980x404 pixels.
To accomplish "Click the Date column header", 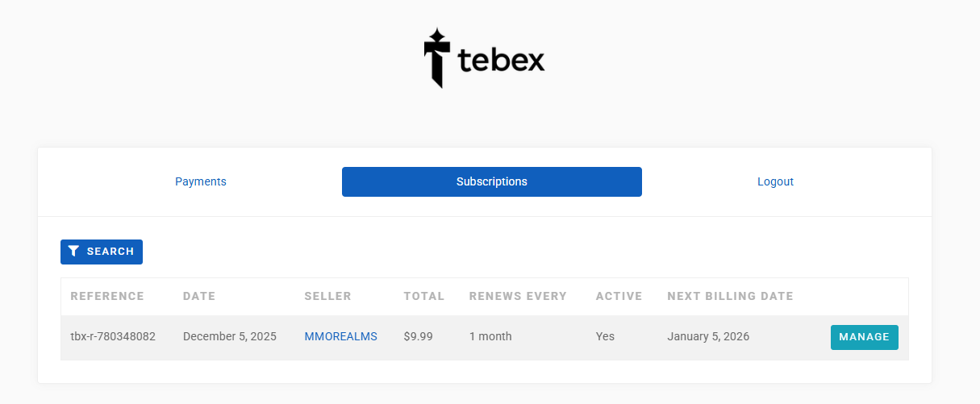I will (x=199, y=296).
